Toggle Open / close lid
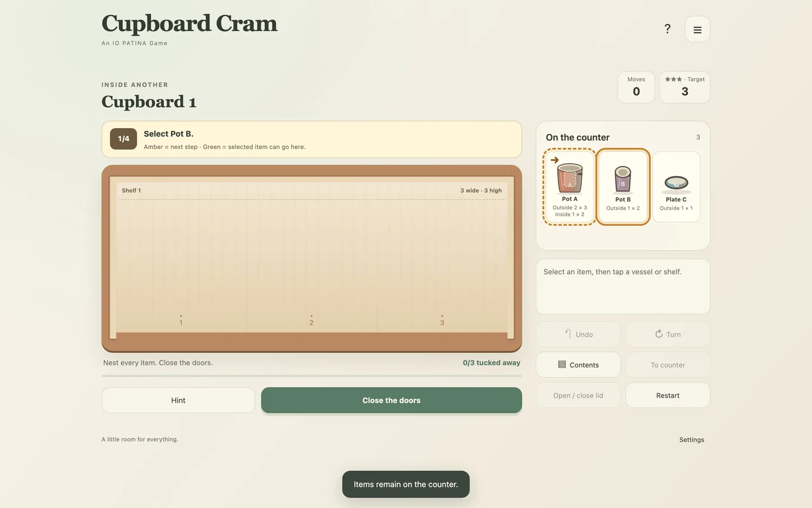This screenshot has width=812, height=508. click(x=578, y=395)
